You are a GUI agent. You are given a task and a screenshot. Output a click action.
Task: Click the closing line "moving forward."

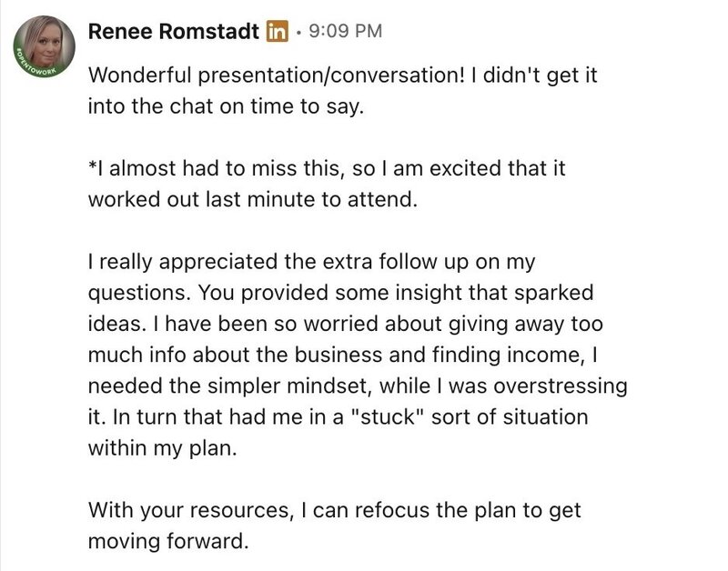(168, 541)
